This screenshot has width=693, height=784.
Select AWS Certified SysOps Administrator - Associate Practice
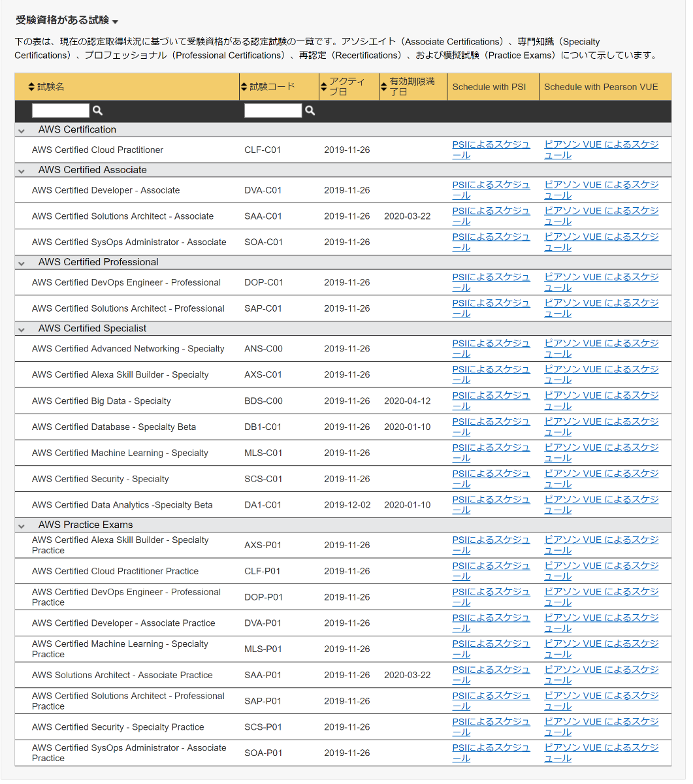129,753
